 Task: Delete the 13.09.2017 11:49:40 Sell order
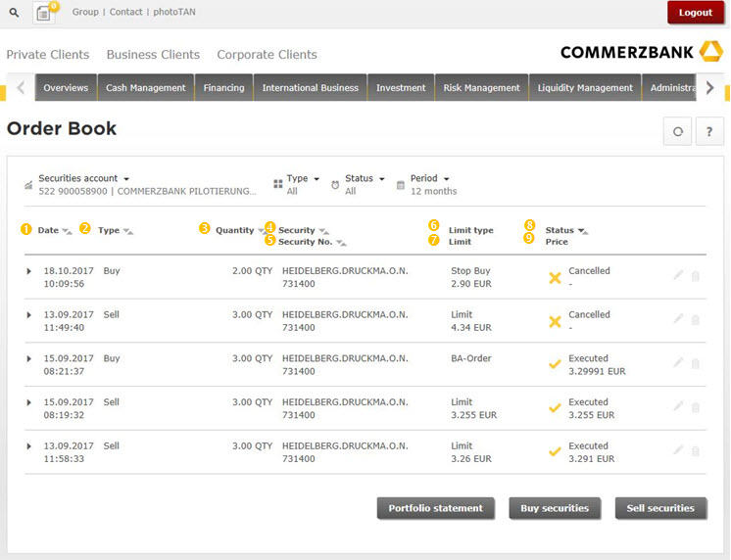point(695,320)
